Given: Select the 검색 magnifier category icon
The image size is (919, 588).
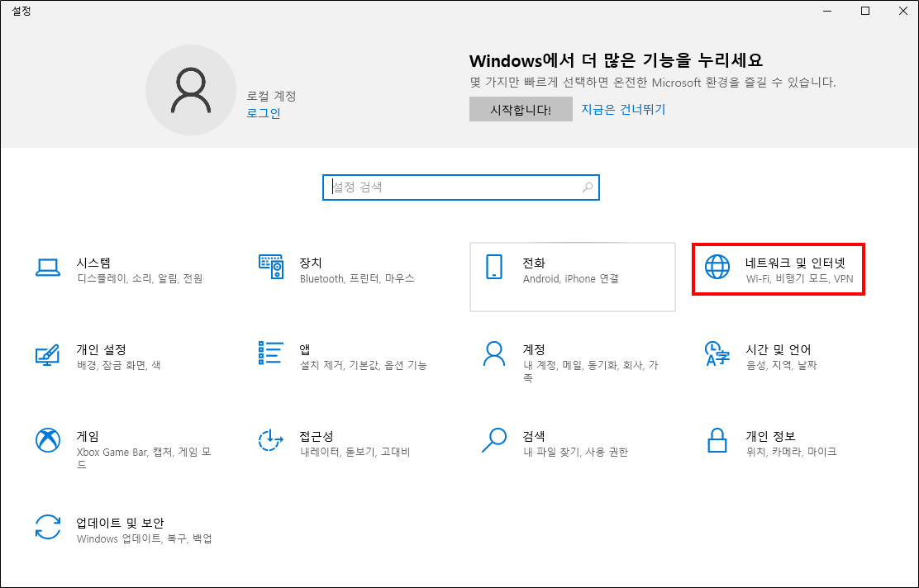Looking at the screenshot, I should tap(494, 440).
